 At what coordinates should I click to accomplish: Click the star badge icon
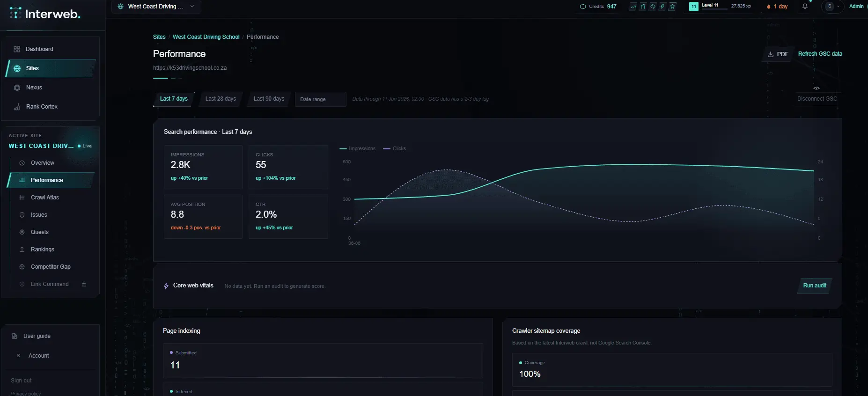click(x=672, y=7)
